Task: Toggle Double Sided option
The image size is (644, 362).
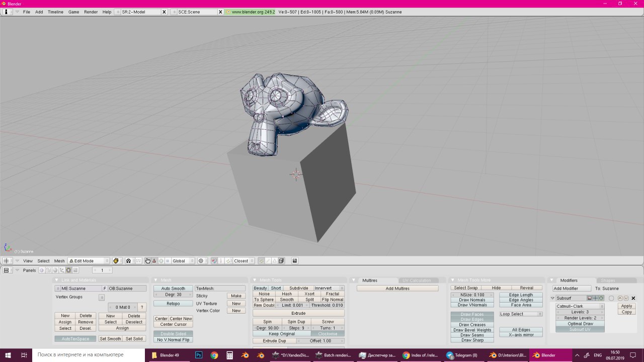Action: pyautogui.click(x=173, y=334)
